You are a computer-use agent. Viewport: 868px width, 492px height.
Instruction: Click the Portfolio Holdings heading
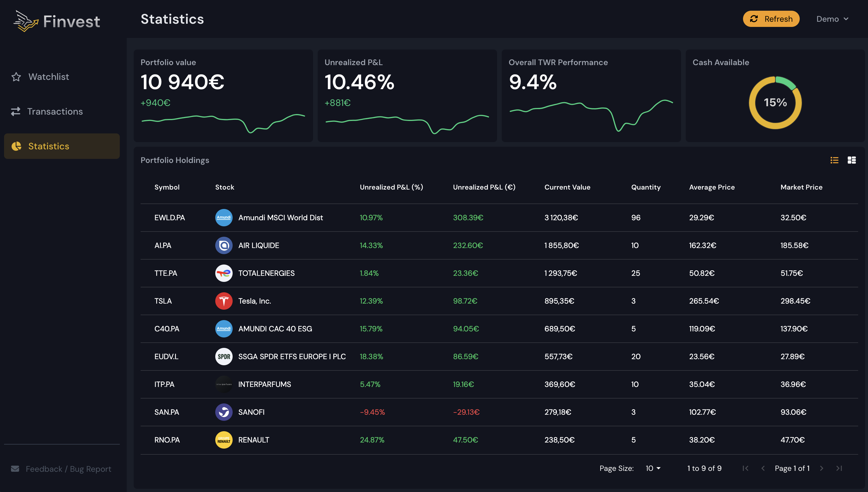click(175, 160)
